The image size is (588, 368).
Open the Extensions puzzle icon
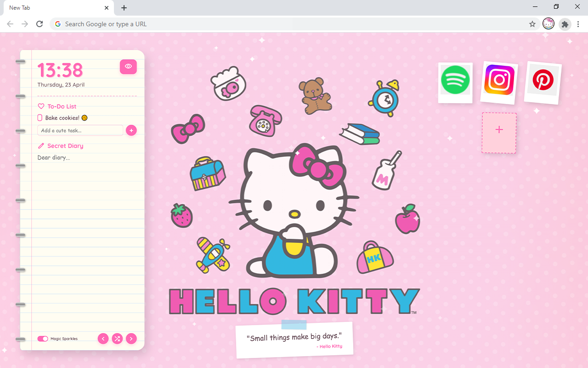coord(565,24)
